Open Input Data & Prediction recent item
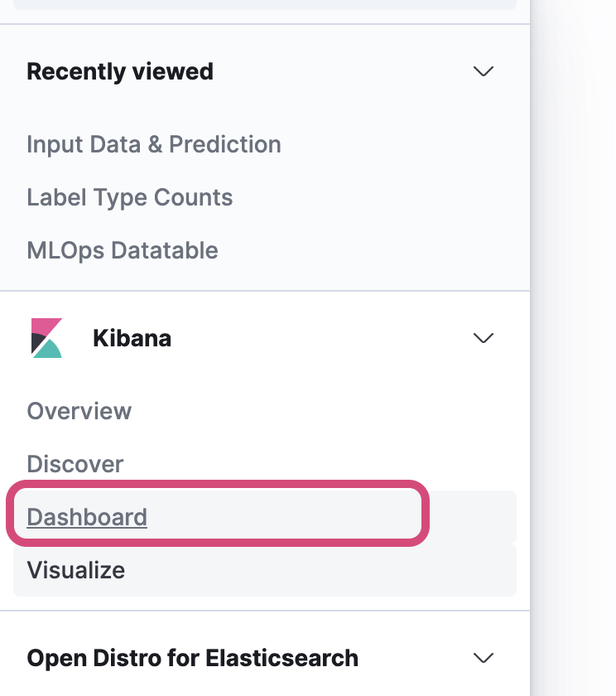 point(154,144)
